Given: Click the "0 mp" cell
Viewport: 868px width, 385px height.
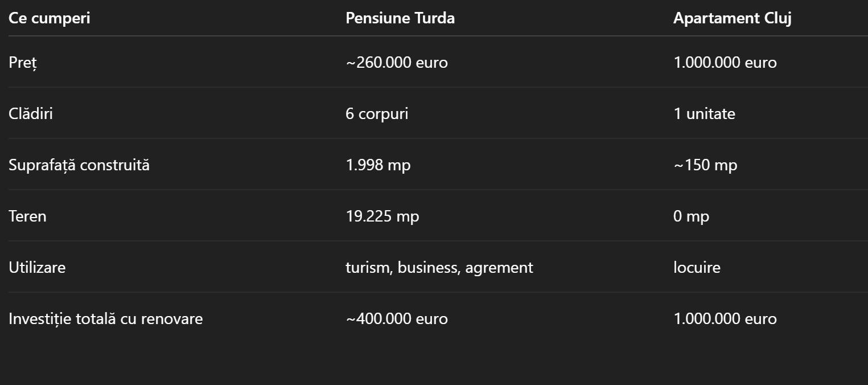Looking at the screenshot, I should pyautogui.click(x=691, y=216).
